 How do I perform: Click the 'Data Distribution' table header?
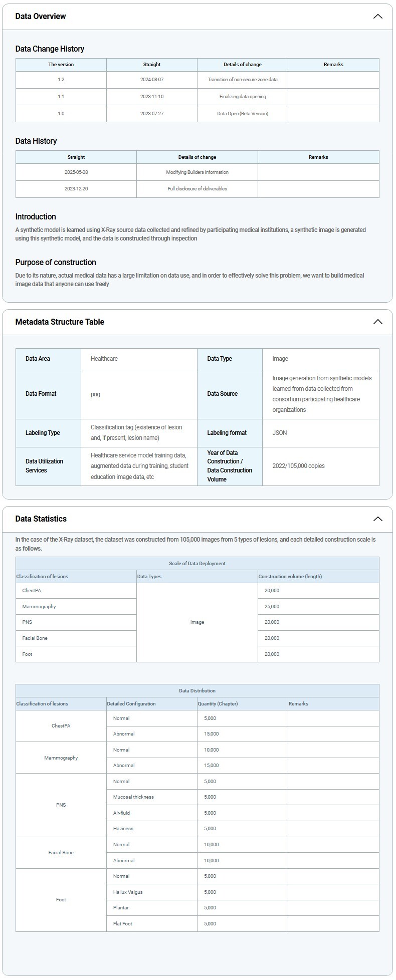[x=197, y=691]
